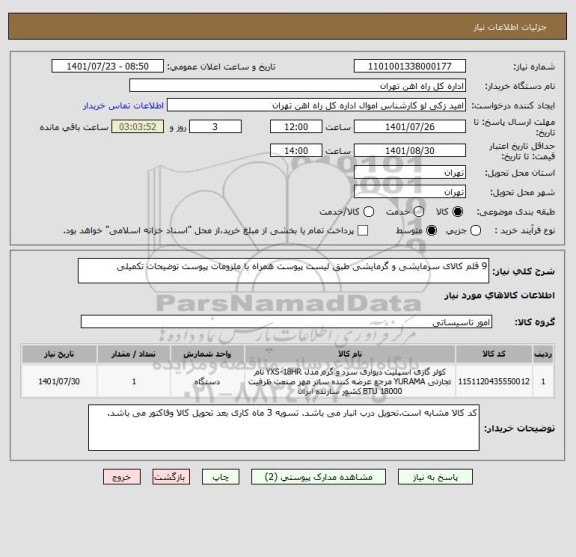Choose the متوسط purchase type radio
Screen dimensions: 576x557
pyautogui.click(x=431, y=231)
